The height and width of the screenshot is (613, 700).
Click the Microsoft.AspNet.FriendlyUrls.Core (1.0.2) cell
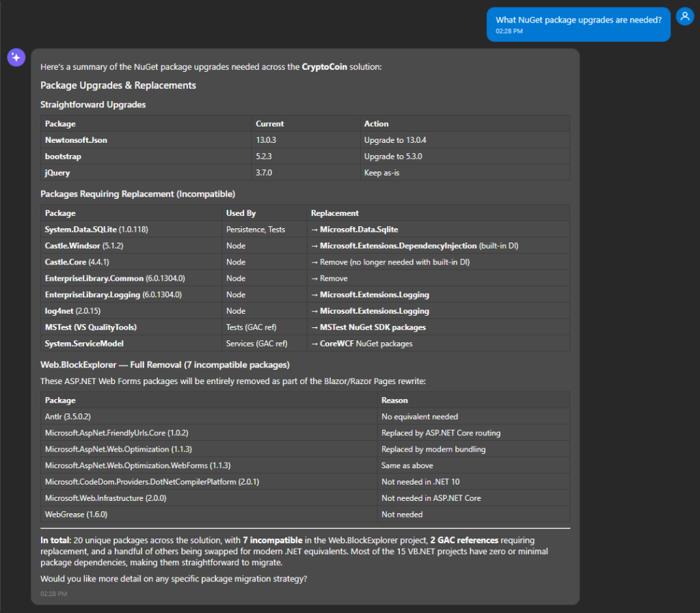pyautogui.click(x=209, y=433)
